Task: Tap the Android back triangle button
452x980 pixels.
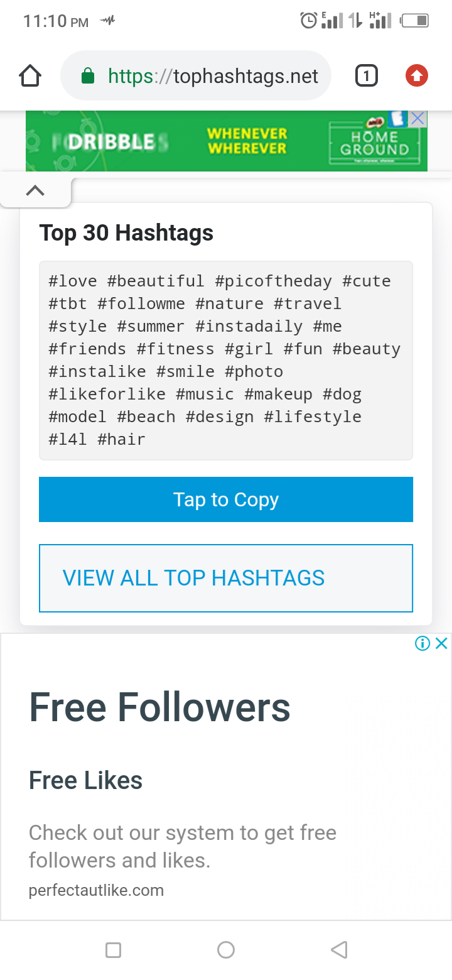Action: [x=339, y=950]
